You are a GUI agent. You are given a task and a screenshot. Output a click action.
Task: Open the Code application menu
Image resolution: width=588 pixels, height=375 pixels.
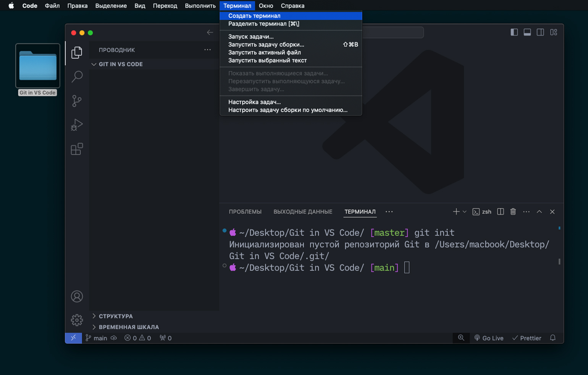(x=30, y=6)
